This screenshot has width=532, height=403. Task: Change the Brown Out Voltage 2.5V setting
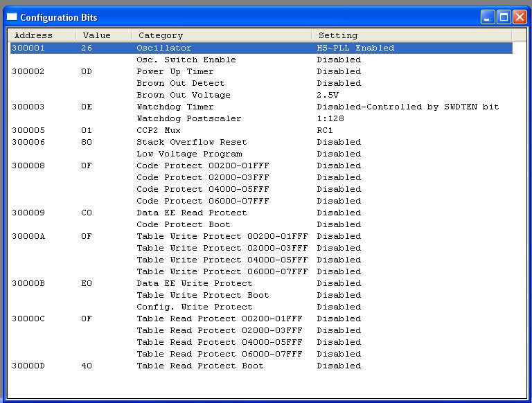point(328,95)
